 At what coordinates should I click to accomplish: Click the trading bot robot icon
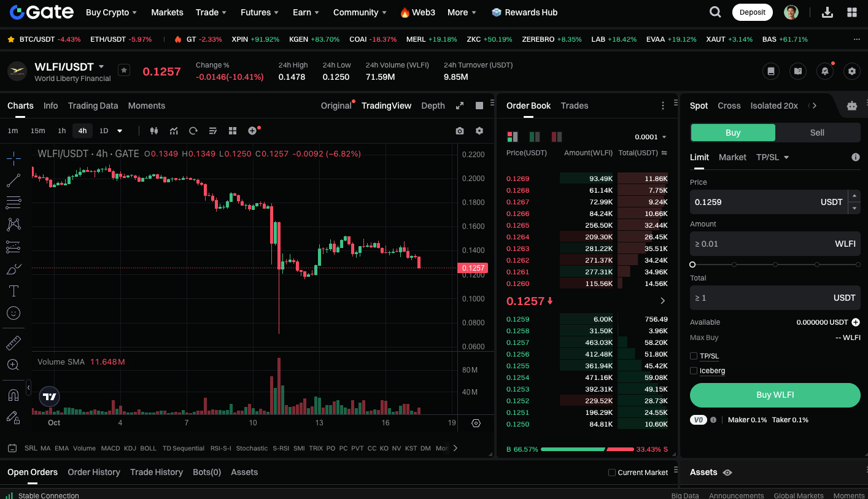(851, 106)
